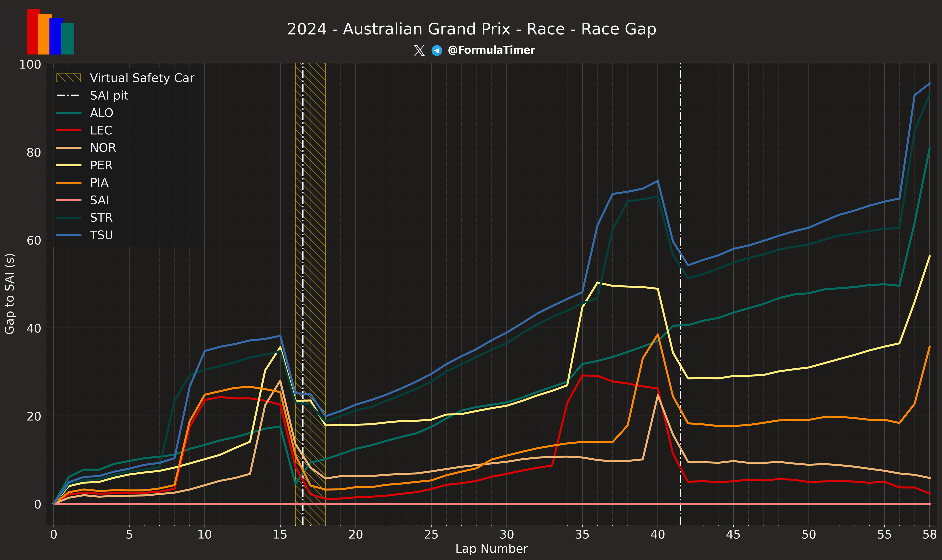Select the "TSU" legend label

coord(101,235)
